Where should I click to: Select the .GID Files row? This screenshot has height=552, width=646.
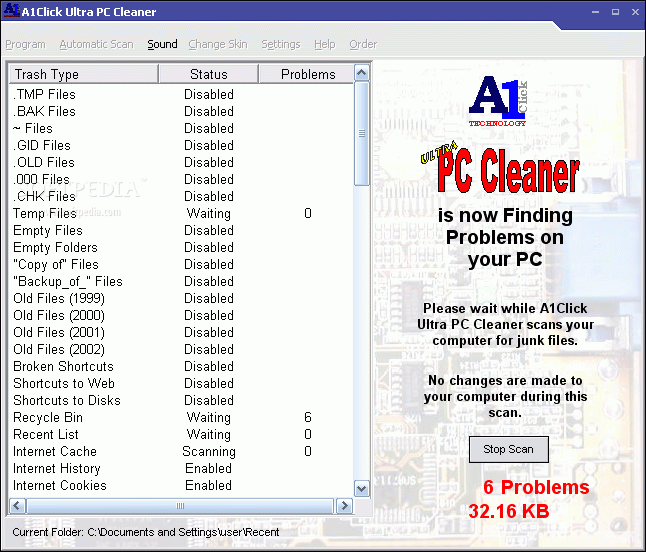point(181,145)
